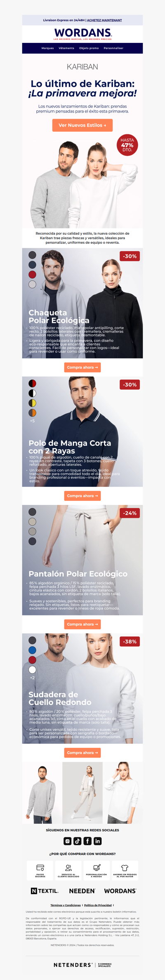This screenshot has height=980, width=165.
Task: Open the Vêtements menu item
Action: tap(66, 48)
